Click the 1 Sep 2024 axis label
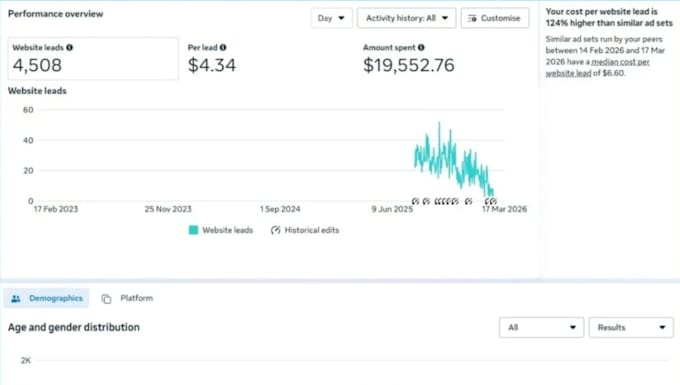 tap(280, 209)
